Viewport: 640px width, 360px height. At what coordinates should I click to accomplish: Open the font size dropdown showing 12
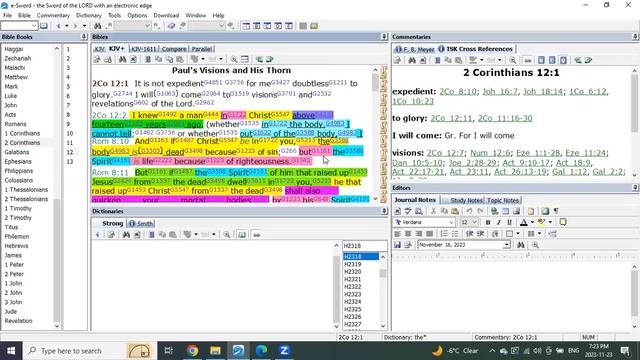click(474, 222)
